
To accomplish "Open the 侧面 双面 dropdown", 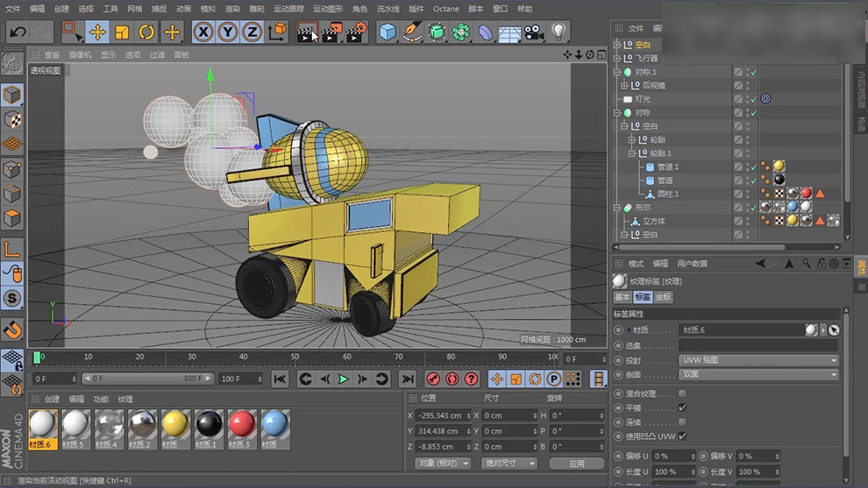I will (758, 374).
